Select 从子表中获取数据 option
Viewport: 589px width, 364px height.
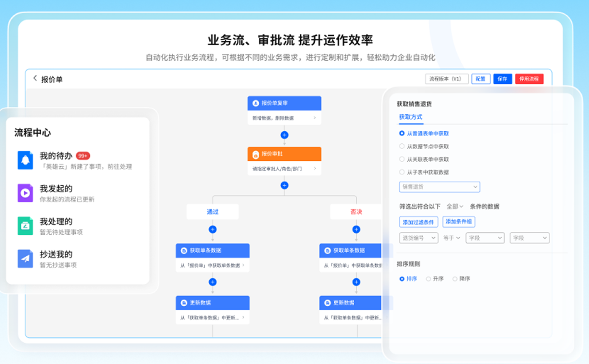click(x=424, y=172)
